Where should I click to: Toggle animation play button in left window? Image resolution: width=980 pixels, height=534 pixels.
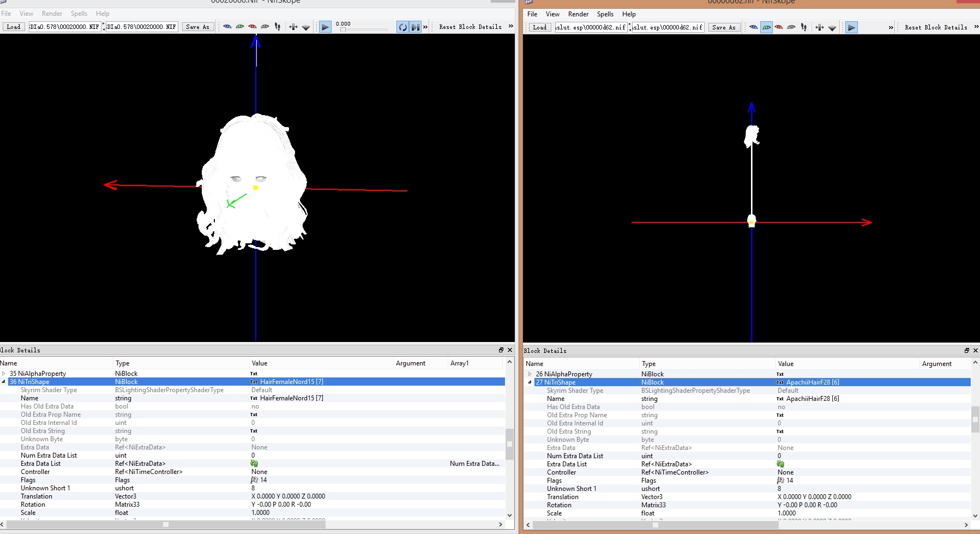(x=325, y=27)
